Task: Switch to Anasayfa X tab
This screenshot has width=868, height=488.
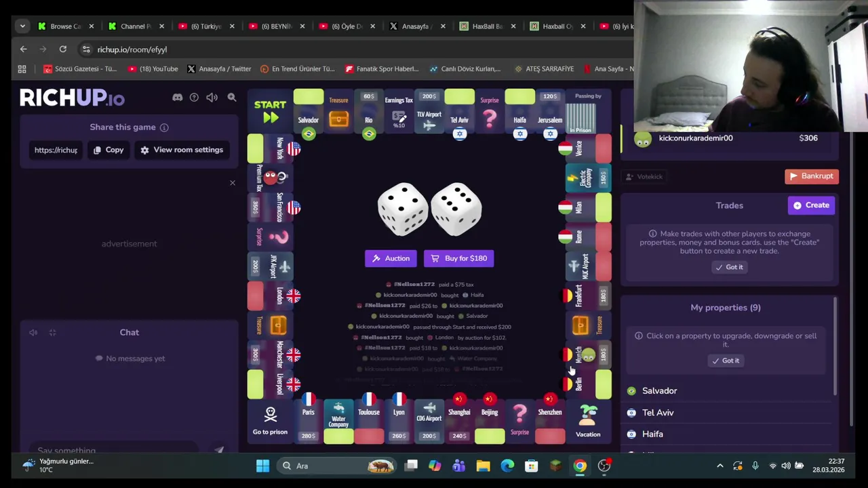Action: tap(415, 26)
